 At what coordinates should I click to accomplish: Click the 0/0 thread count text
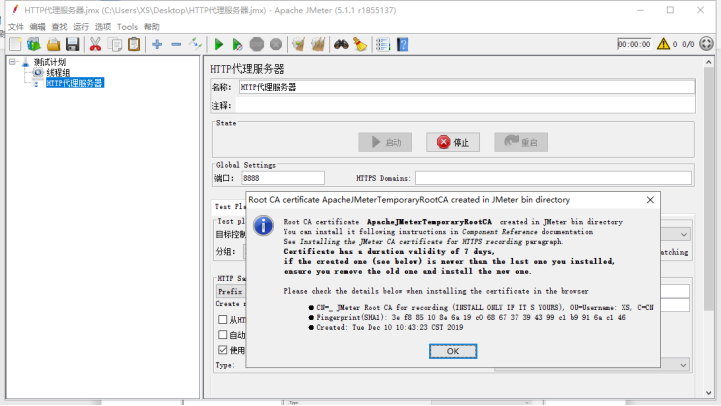[x=688, y=44]
